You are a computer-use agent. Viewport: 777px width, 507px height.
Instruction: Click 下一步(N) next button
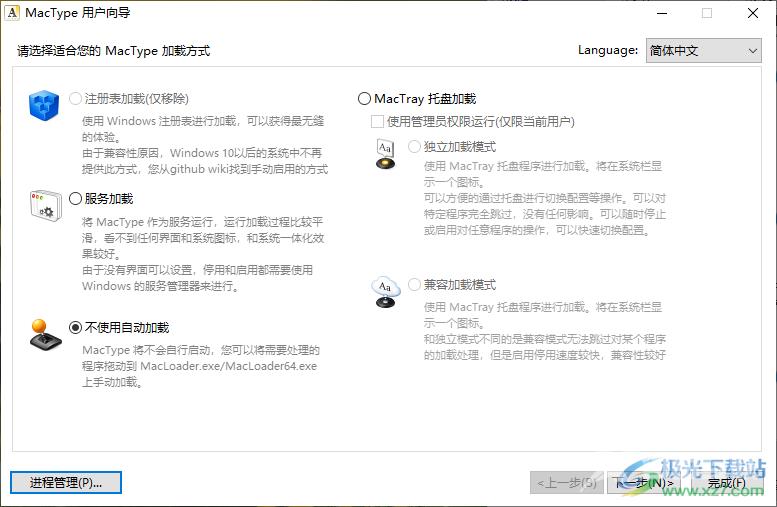click(645, 483)
